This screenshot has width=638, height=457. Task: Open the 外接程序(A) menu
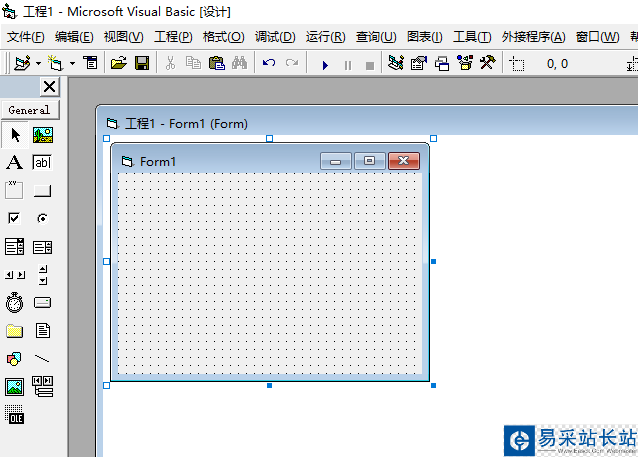click(533, 37)
